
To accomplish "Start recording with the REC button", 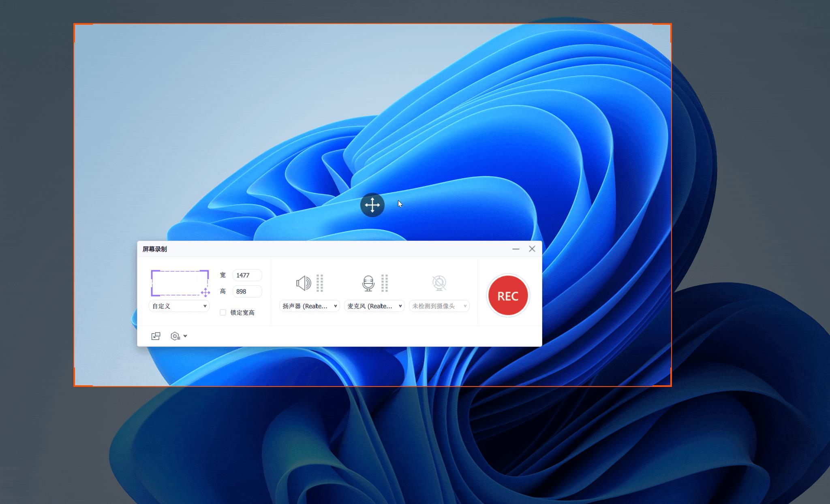I will point(508,296).
